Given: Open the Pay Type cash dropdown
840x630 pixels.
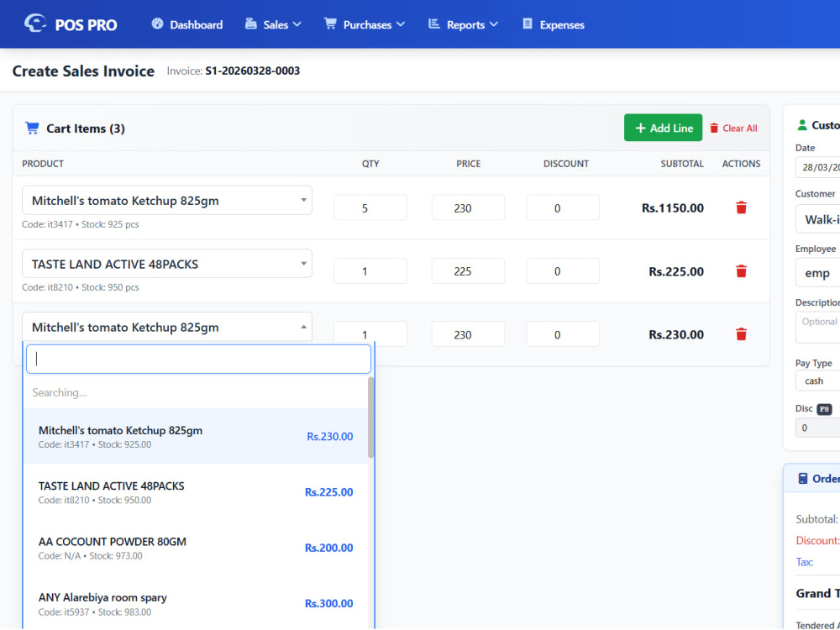Looking at the screenshot, I should [x=818, y=381].
